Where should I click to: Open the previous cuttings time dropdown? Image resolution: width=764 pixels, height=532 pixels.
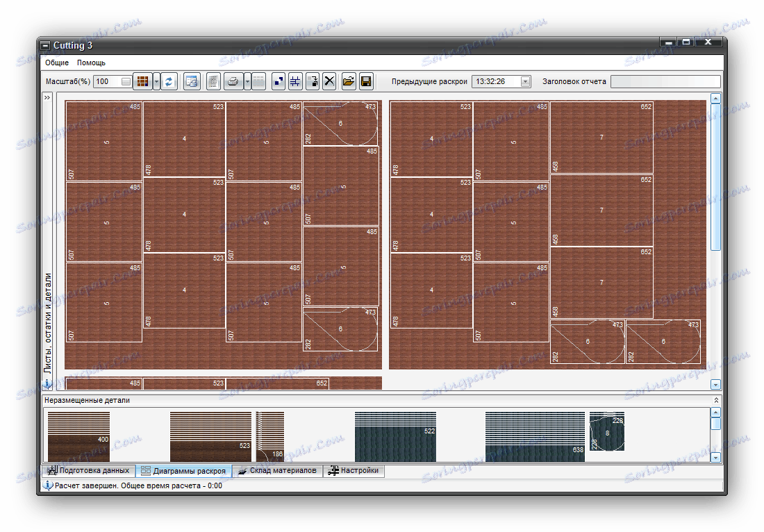tap(525, 81)
